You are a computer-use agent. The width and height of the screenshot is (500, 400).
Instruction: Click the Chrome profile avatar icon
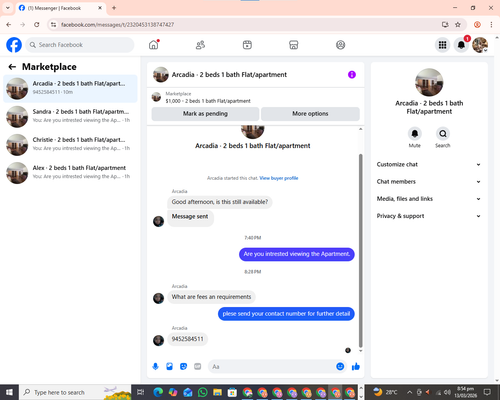point(477,25)
